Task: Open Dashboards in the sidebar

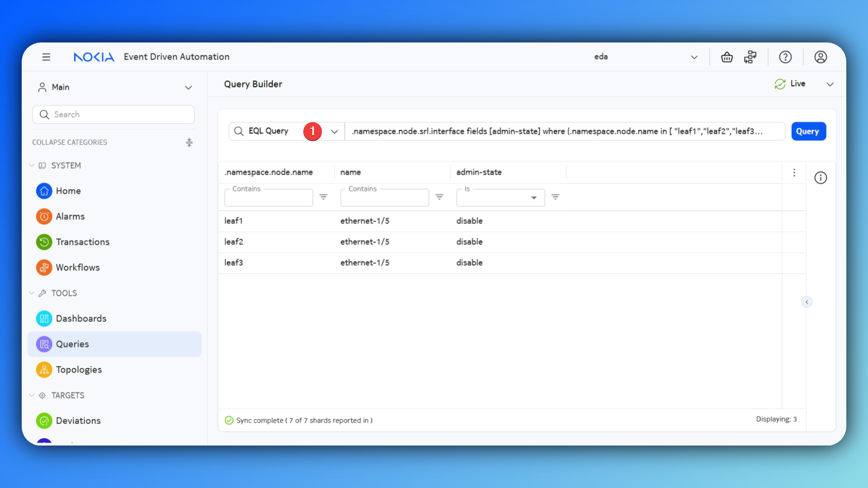Action: pyautogui.click(x=81, y=319)
